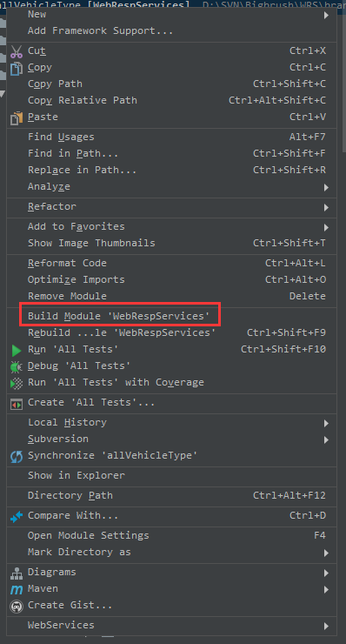The width and height of the screenshot is (346, 644).
Task: Click the Debug bug icon
Action: tap(17, 366)
